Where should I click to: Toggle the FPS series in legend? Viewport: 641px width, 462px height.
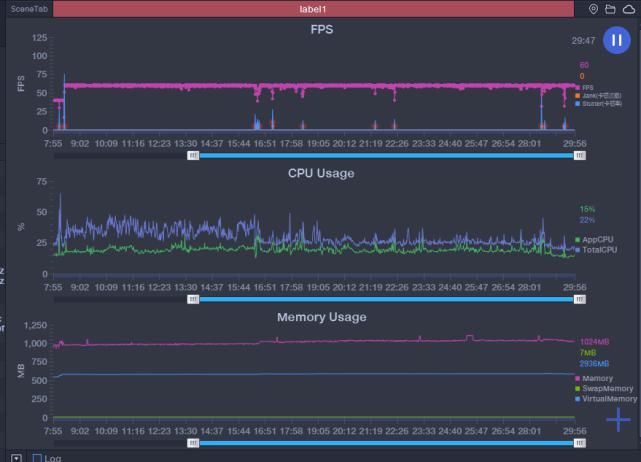pyautogui.click(x=586, y=87)
